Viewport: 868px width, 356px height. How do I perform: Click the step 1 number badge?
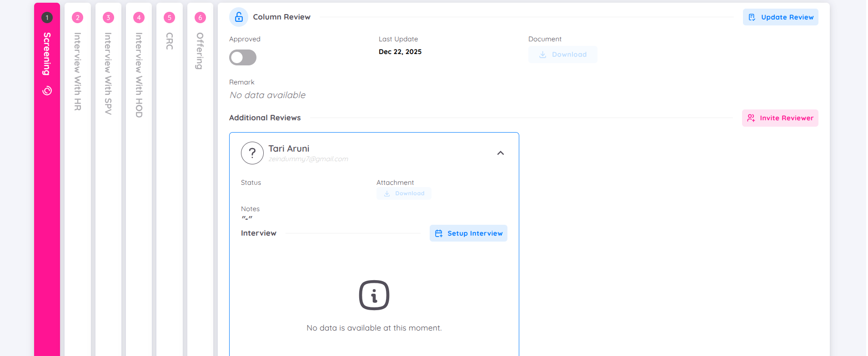pyautogui.click(x=47, y=18)
